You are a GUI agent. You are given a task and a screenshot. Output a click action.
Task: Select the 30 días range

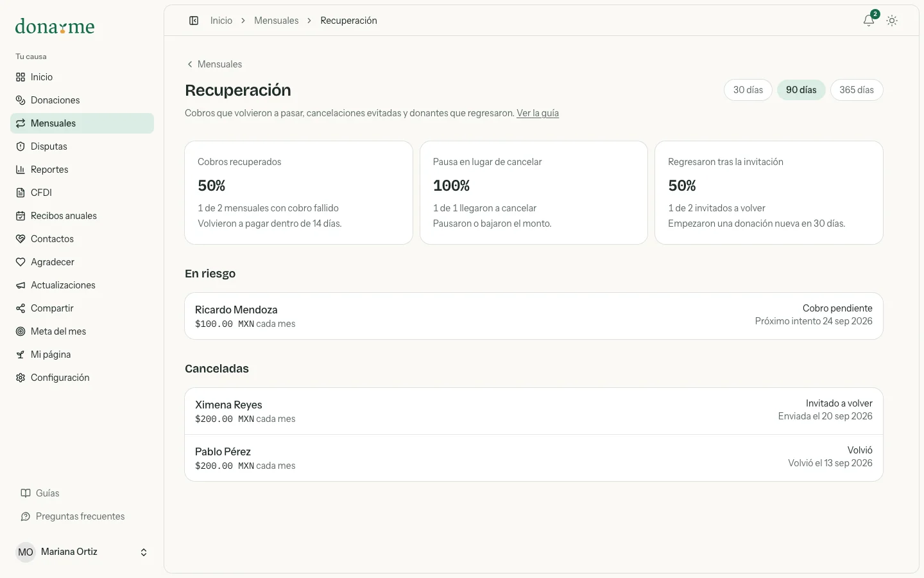748,90
